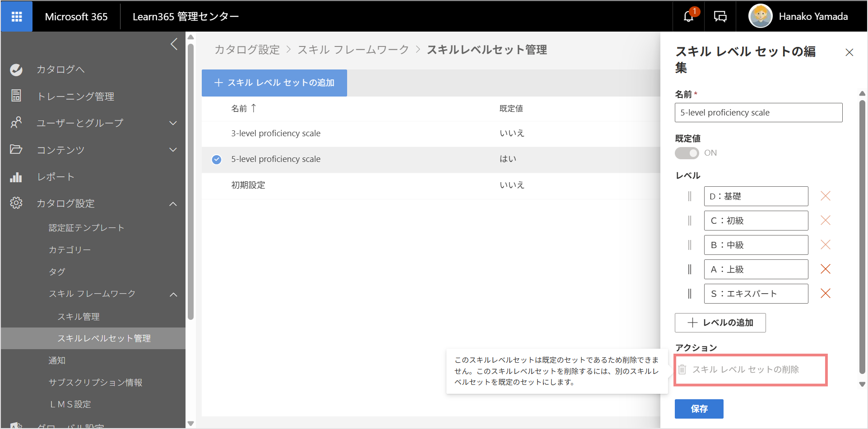Delete the C：初級 level with its X
Image resolution: width=868 pixels, height=429 pixels.
click(826, 220)
